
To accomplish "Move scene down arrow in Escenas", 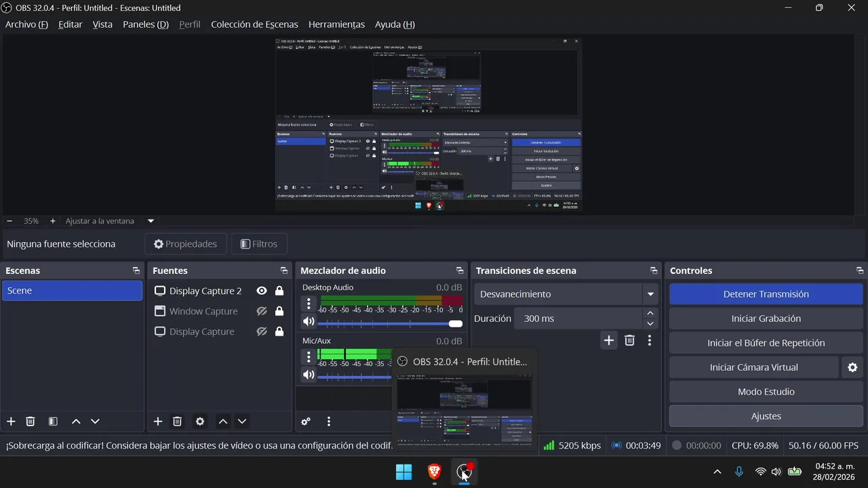I will [95, 422].
